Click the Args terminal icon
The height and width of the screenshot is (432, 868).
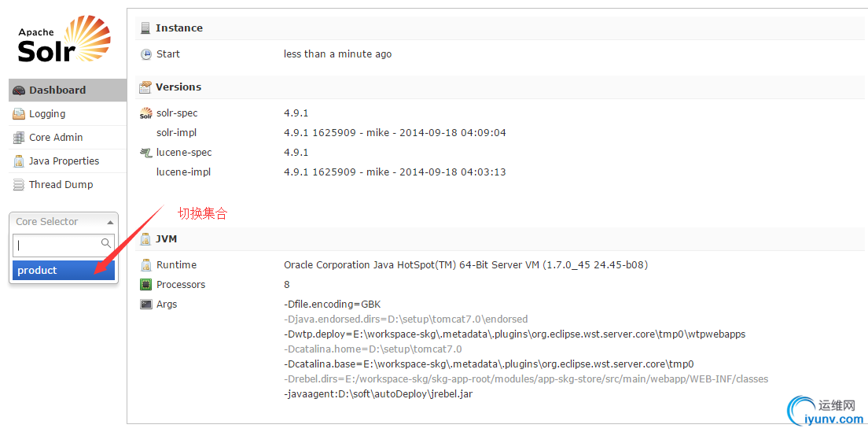(x=145, y=304)
